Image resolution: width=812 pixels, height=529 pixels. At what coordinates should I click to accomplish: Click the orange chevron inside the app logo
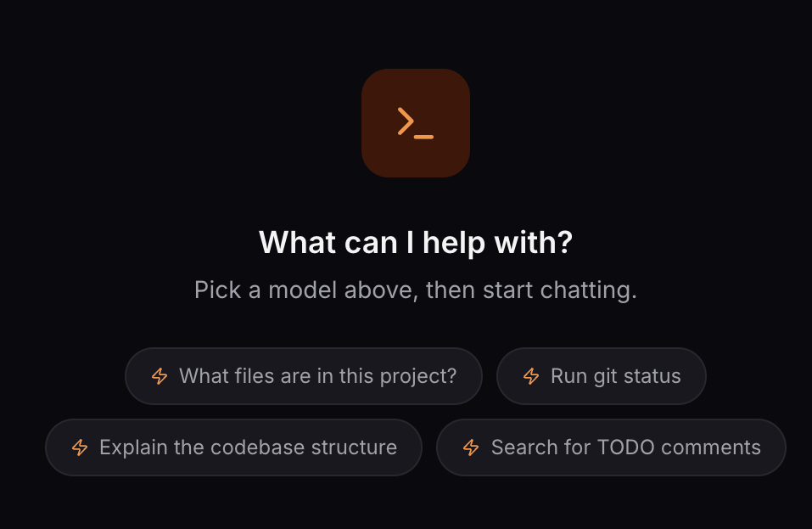(x=405, y=121)
